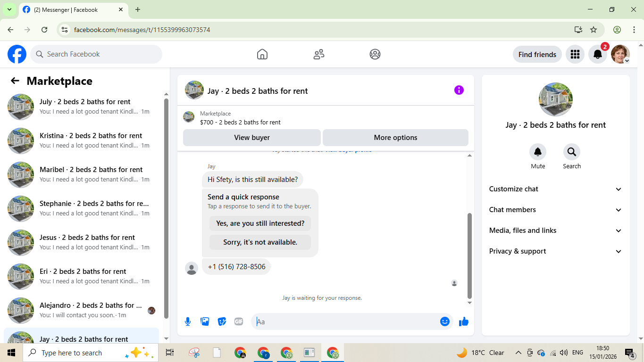Show hidden system tray icons

[x=519, y=353]
